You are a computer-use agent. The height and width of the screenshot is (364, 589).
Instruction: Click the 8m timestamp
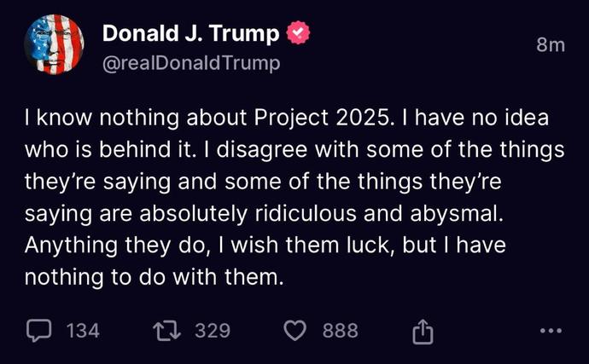(x=551, y=44)
